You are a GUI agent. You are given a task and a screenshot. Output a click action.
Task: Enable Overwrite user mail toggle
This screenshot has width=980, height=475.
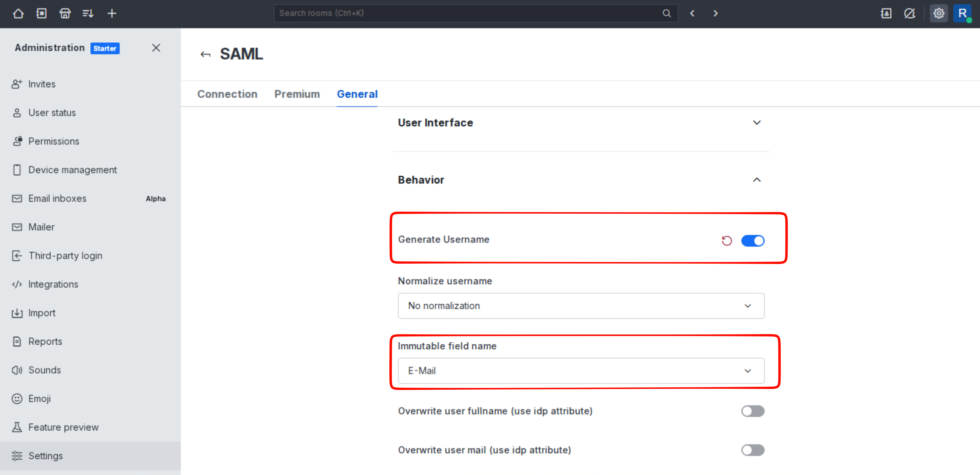tap(752, 450)
